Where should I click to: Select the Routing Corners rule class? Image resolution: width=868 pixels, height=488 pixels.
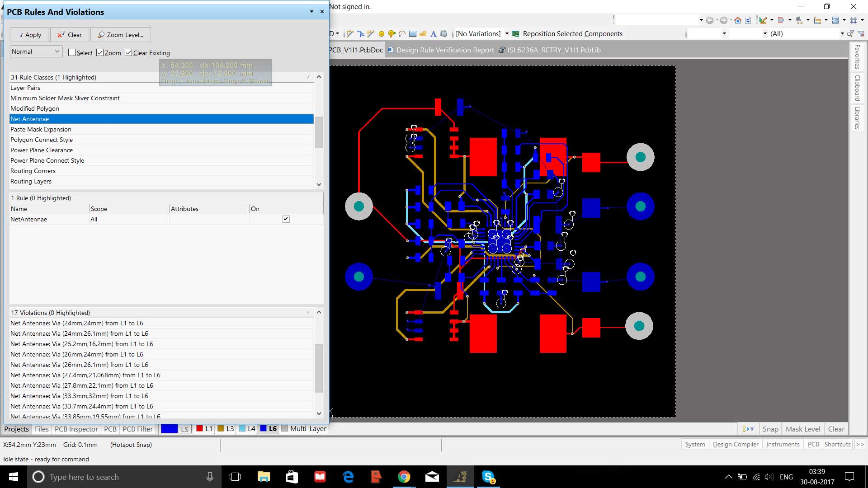tap(33, 171)
